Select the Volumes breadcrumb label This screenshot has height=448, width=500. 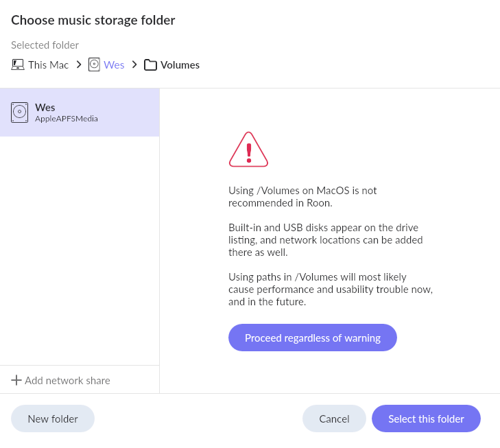click(x=180, y=65)
